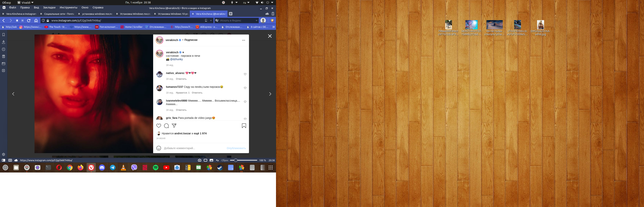The image size is (644, 207).
Task: Open the Bookmarks panel in the side panel
Action: [x=3, y=35]
